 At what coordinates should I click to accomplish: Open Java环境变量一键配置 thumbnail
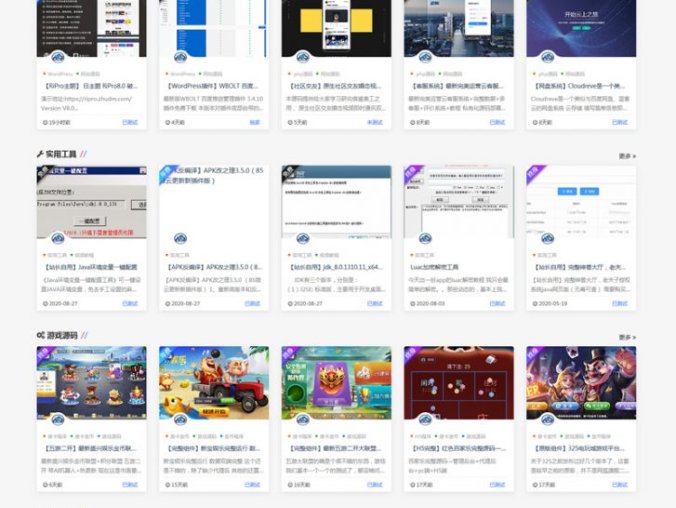(x=91, y=202)
